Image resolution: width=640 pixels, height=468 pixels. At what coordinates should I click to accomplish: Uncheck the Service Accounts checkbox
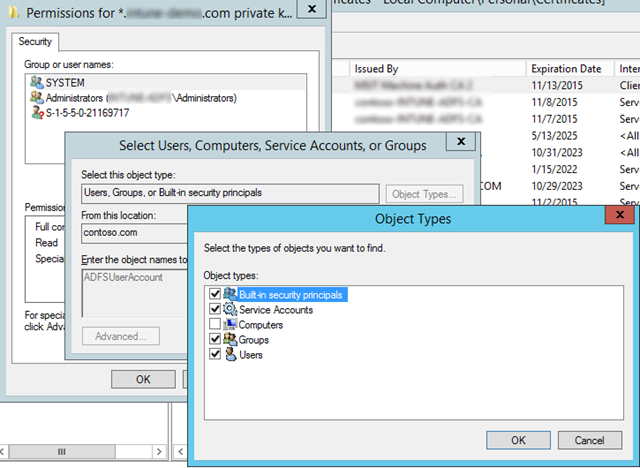point(213,310)
